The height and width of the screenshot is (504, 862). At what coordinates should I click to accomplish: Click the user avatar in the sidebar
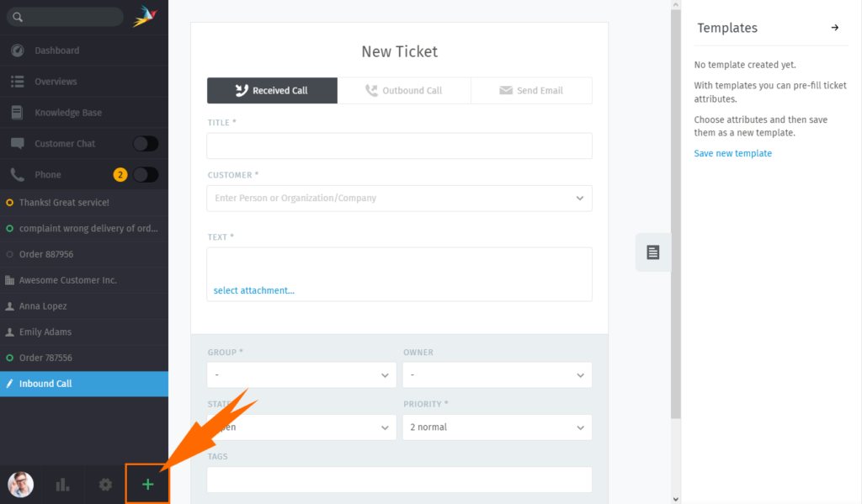pos(21,484)
